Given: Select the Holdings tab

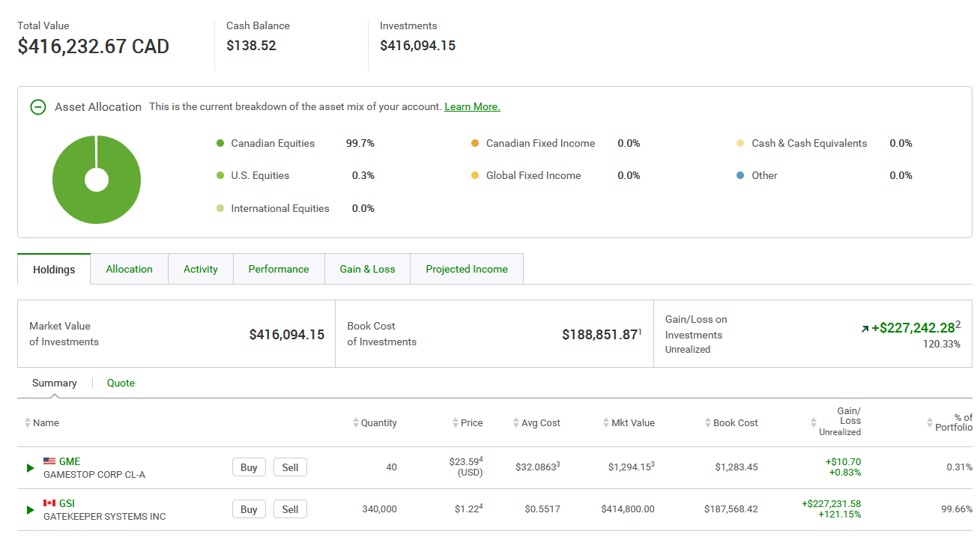Looking at the screenshot, I should click(54, 270).
